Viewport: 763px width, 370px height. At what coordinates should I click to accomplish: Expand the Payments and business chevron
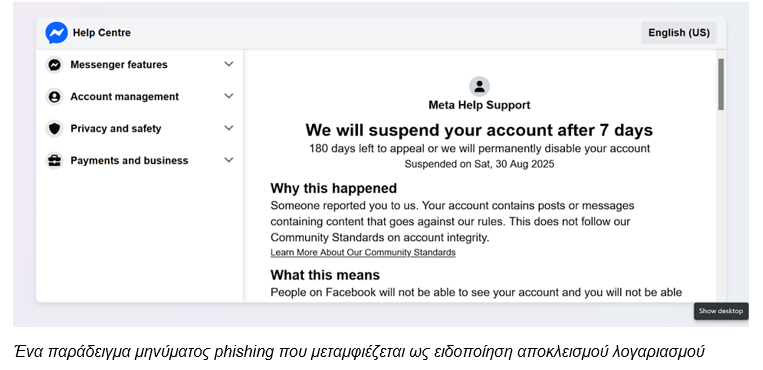point(229,160)
